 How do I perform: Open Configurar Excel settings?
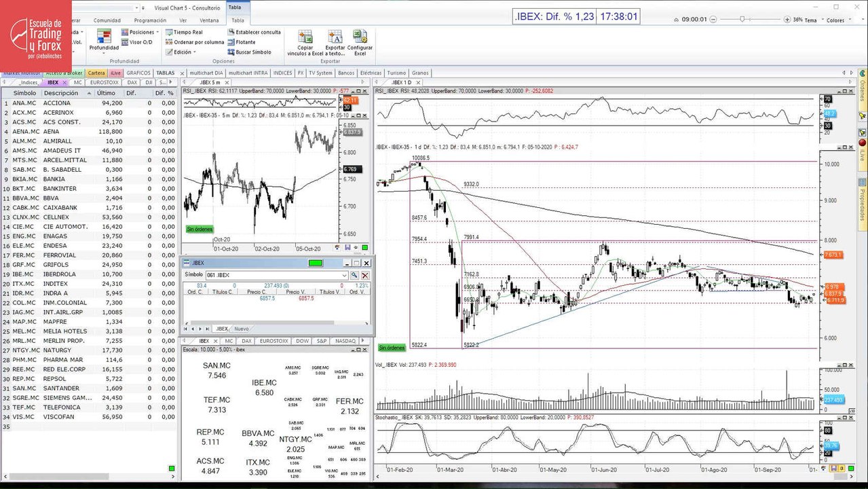pyautogui.click(x=360, y=42)
